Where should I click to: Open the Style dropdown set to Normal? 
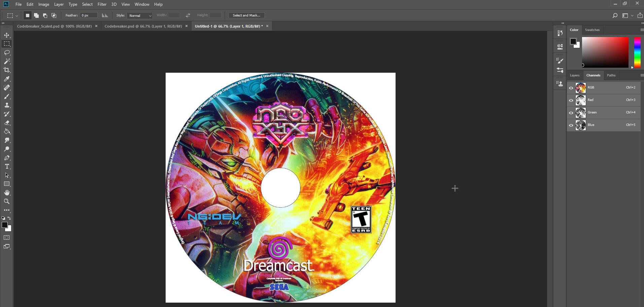(x=140, y=15)
